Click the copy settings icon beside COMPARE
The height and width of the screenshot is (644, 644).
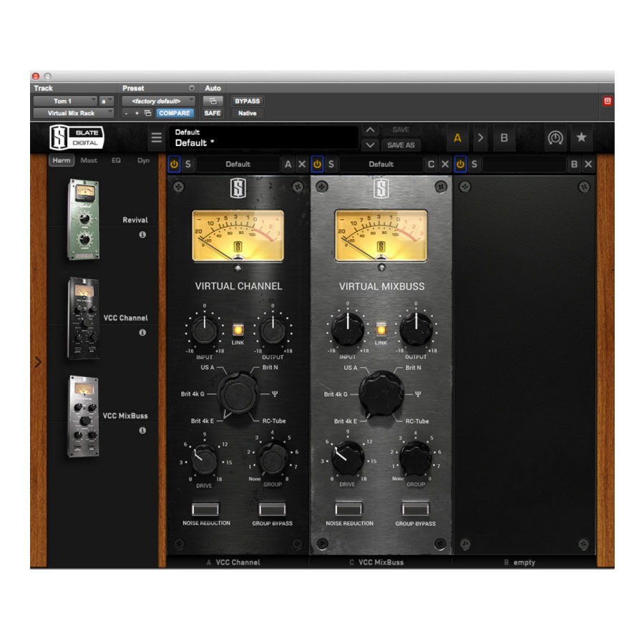tap(148, 113)
